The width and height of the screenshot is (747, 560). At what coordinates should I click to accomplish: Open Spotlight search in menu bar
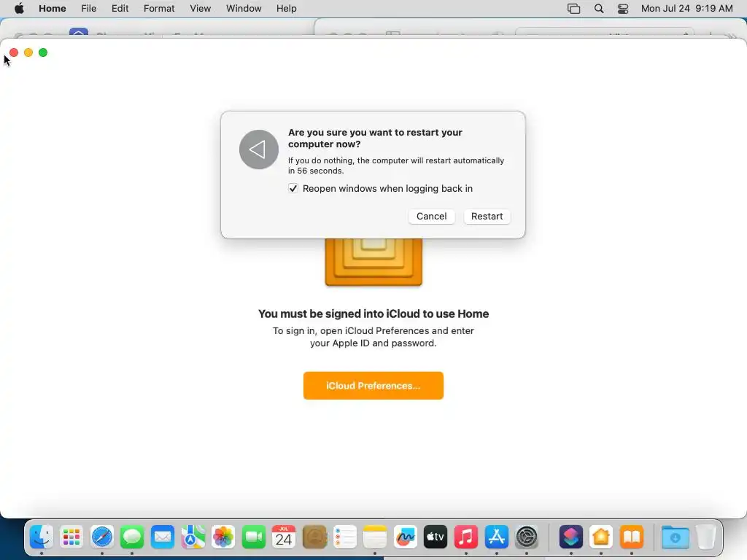click(599, 9)
